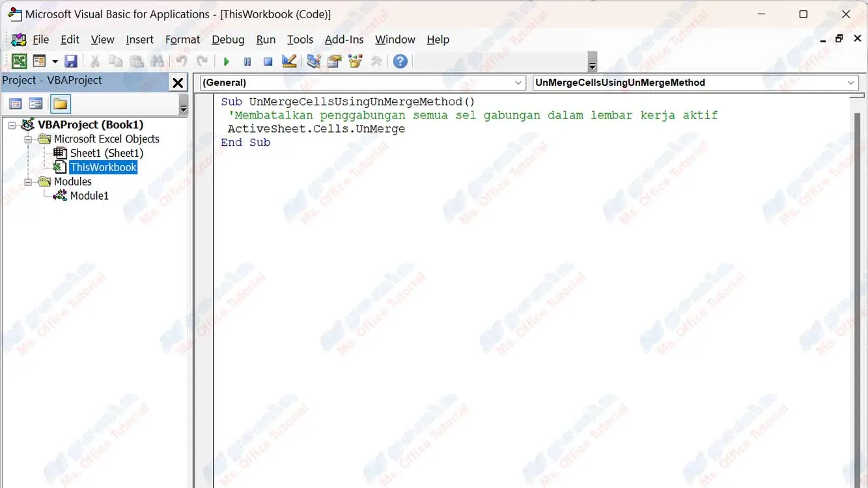Click the View Code icon in Project panel
This screenshot has width=868, height=488.
click(16, 104)
